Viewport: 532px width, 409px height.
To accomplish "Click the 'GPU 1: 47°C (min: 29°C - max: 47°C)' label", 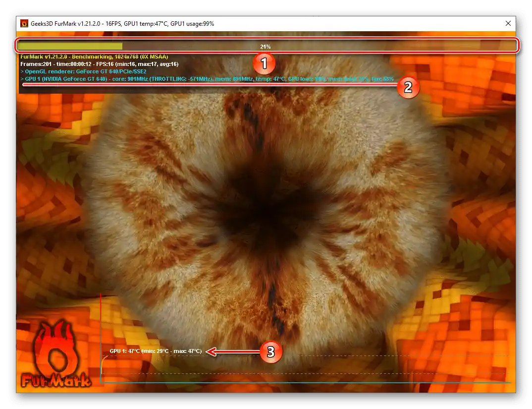I will (x=156, y=351).
